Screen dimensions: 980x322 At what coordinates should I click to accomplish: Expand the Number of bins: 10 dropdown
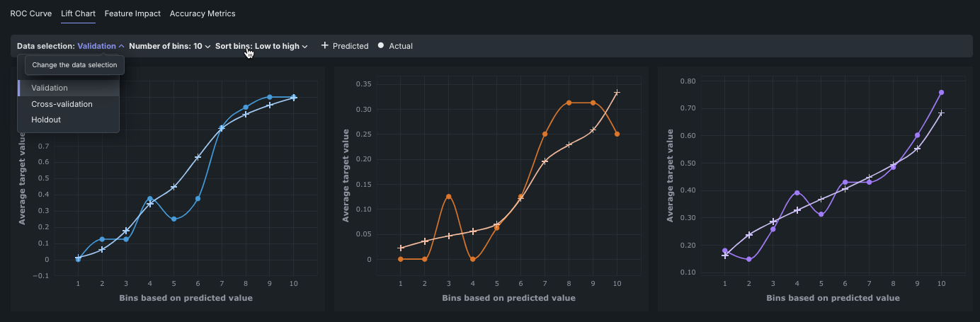[169, 46]
